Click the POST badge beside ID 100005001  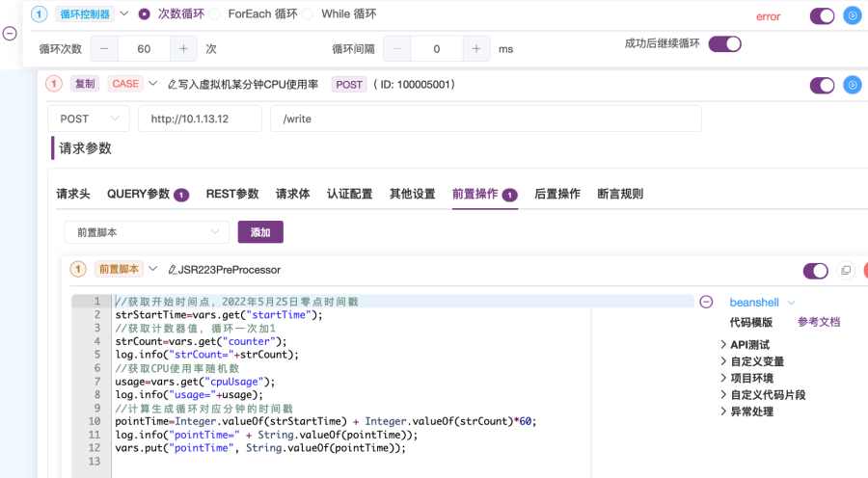click(349, 85)
